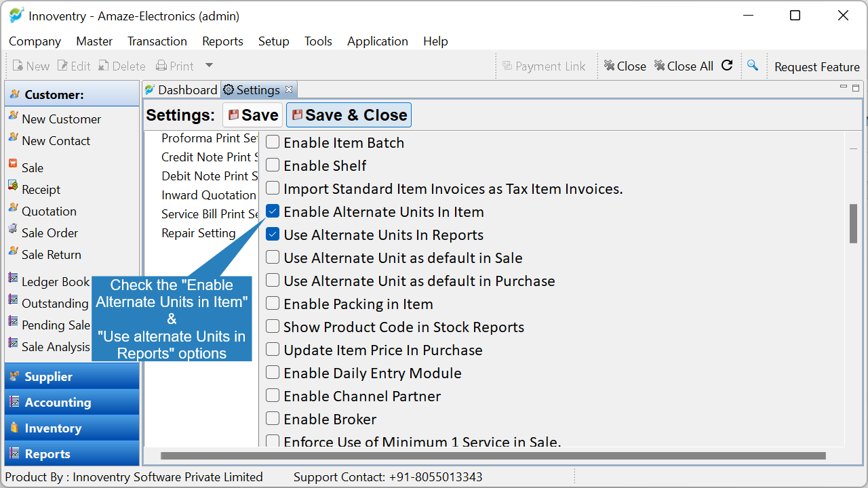Click the refresh arrow icon in toolbar

click(727, 65)
